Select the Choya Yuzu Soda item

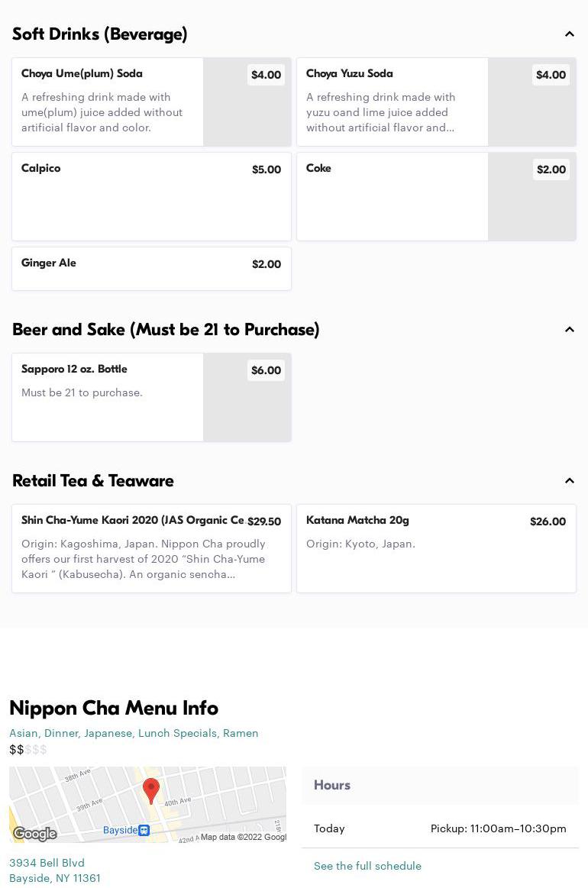[392, 102]
